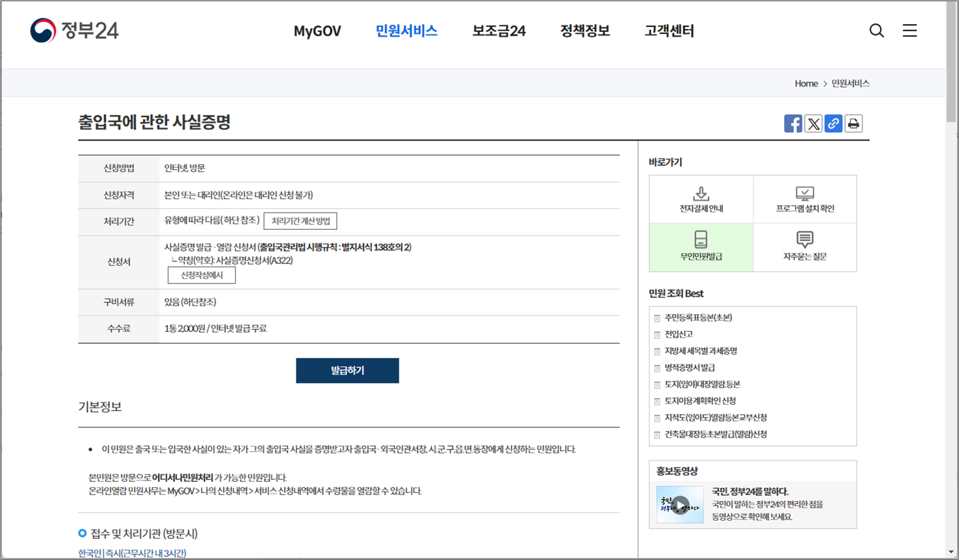Image resolution: width=959 pixels, height=560 pixels.
Task: Open 토지(임야)대장열람·등본 link
Action: pos(702,384)
